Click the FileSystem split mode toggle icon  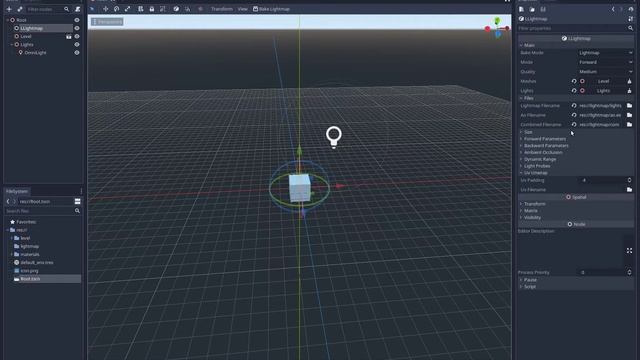pyautogui.click(x=78, y=201)
